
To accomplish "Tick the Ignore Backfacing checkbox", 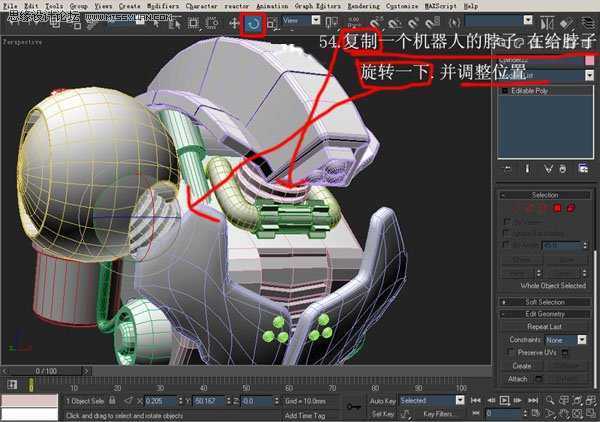I will tap(507, 233).
